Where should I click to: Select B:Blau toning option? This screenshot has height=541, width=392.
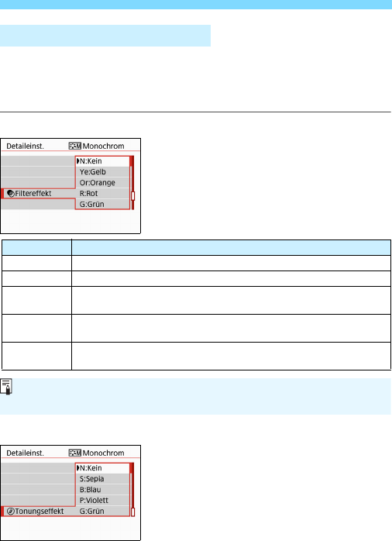pos(102,490)
